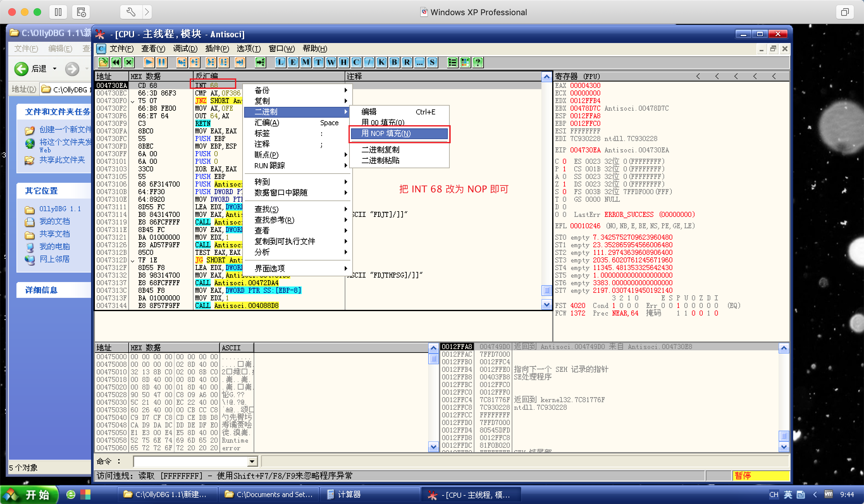Click the Open file toolbar icon

tap(103, 62)
